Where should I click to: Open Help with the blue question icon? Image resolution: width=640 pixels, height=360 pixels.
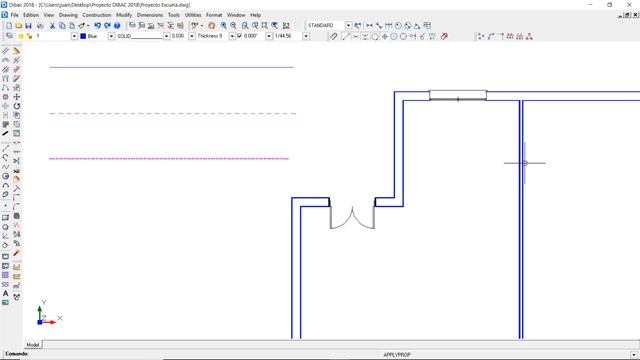click(117, 26)
